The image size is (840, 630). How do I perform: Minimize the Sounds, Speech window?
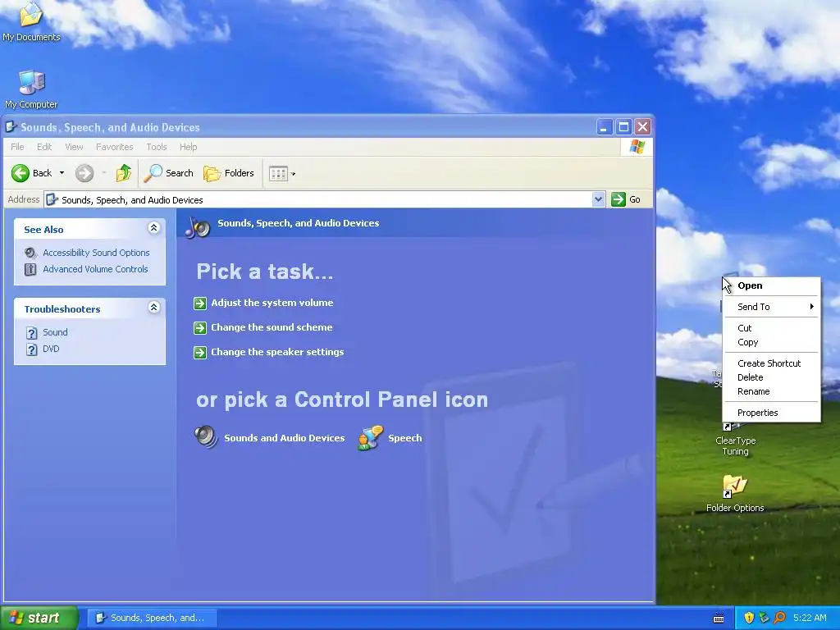(x=605, y=127)
